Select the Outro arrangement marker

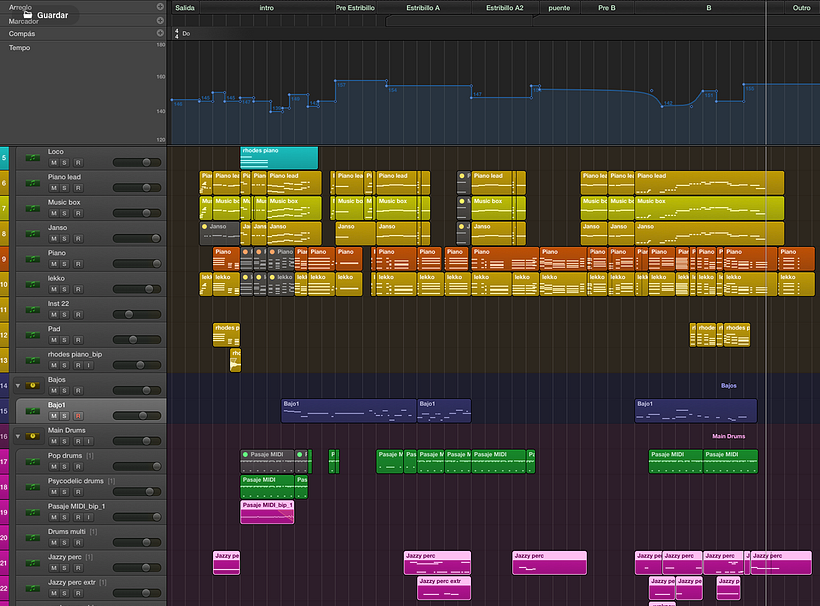point(801,8)
